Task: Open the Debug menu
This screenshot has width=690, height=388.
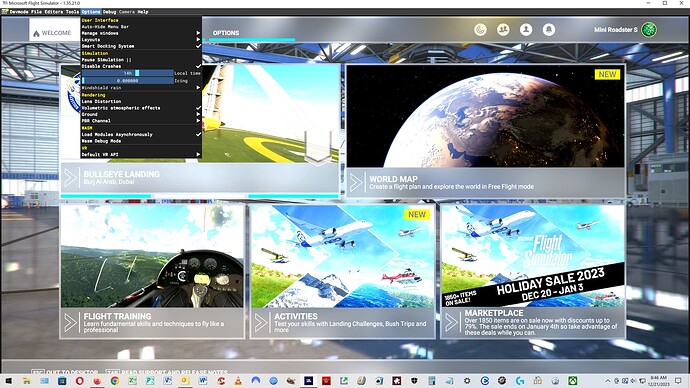Action: [110, 12]
